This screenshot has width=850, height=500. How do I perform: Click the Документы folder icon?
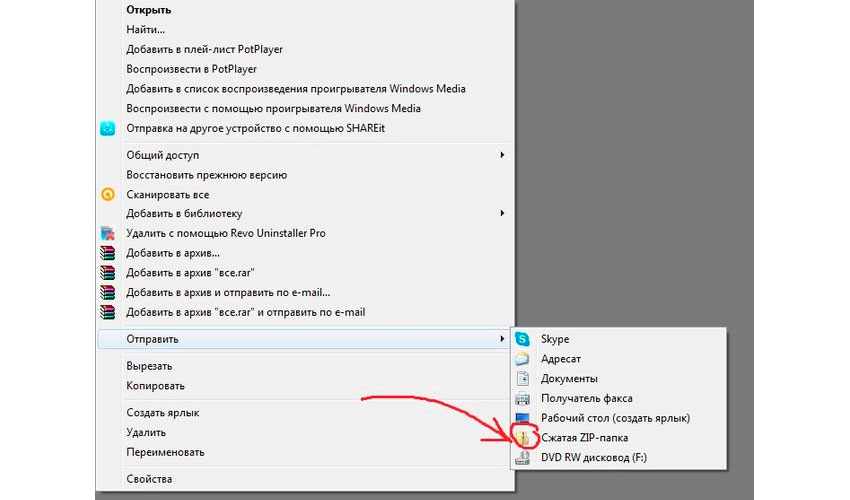coord(521,379)
